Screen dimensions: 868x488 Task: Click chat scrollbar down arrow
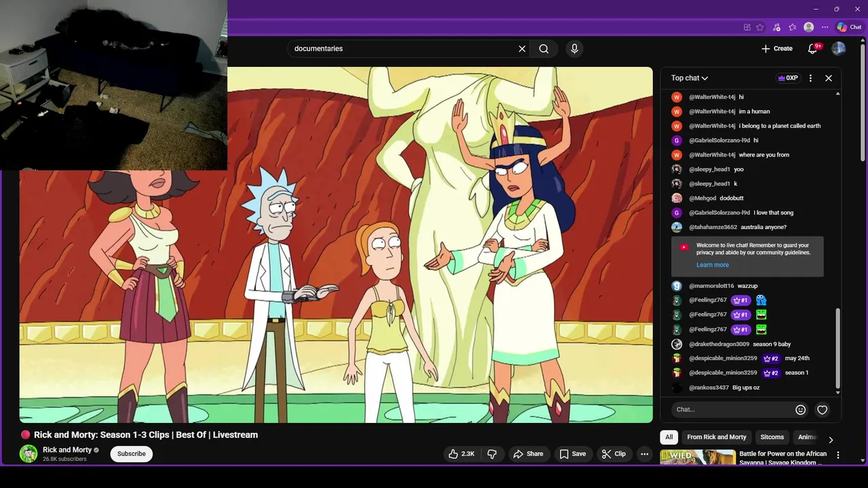click(838, 392)
